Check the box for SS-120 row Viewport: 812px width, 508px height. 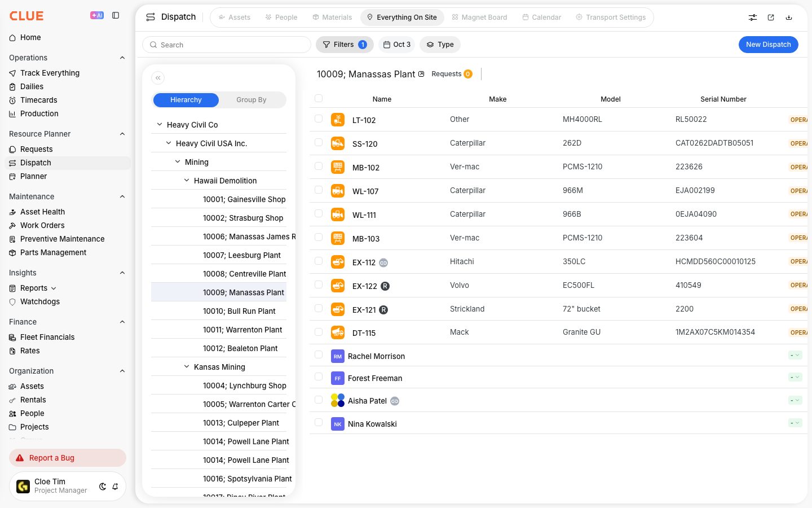pos(319,143)
